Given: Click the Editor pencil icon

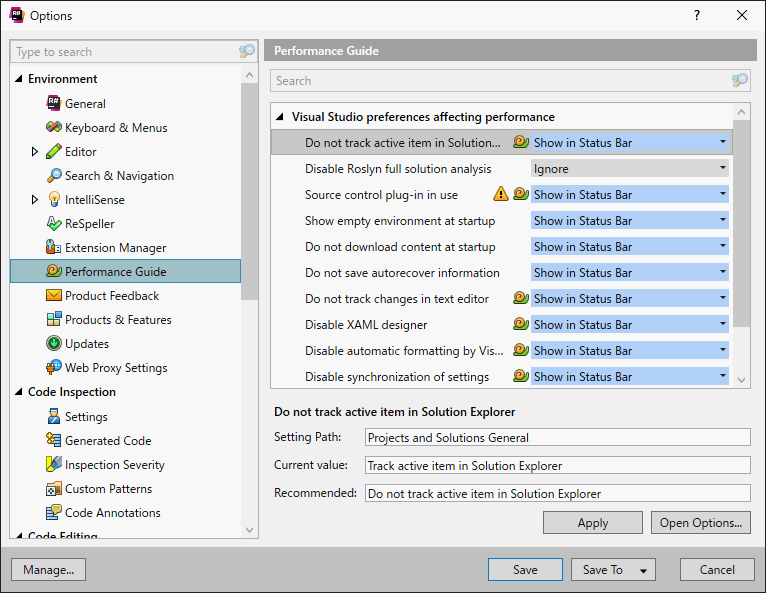Looking at the screenshot, I should [x=54, y=151].
